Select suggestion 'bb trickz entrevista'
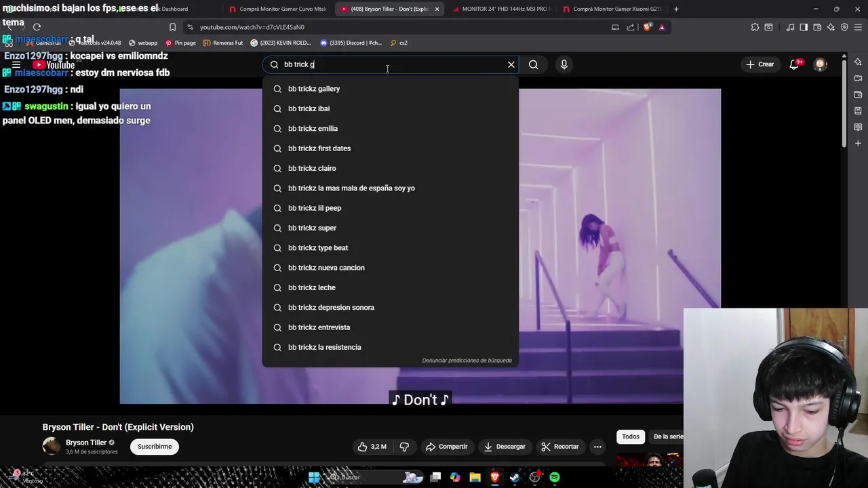 pyautogui.click(x=390, y=327)
